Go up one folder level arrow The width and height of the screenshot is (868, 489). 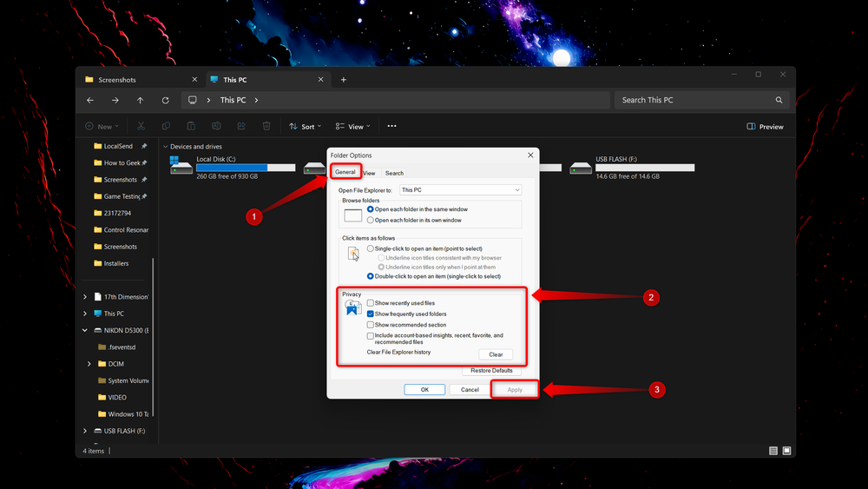140,100
